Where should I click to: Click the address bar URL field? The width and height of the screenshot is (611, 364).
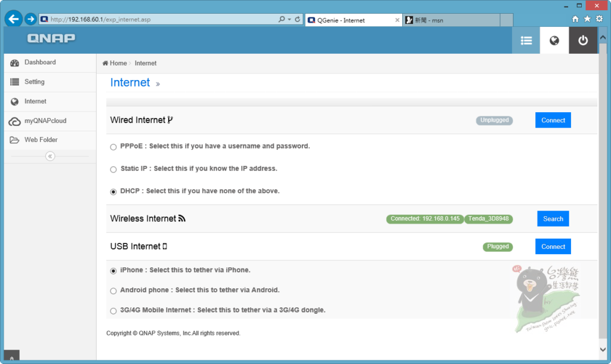[x=158, y=19]
